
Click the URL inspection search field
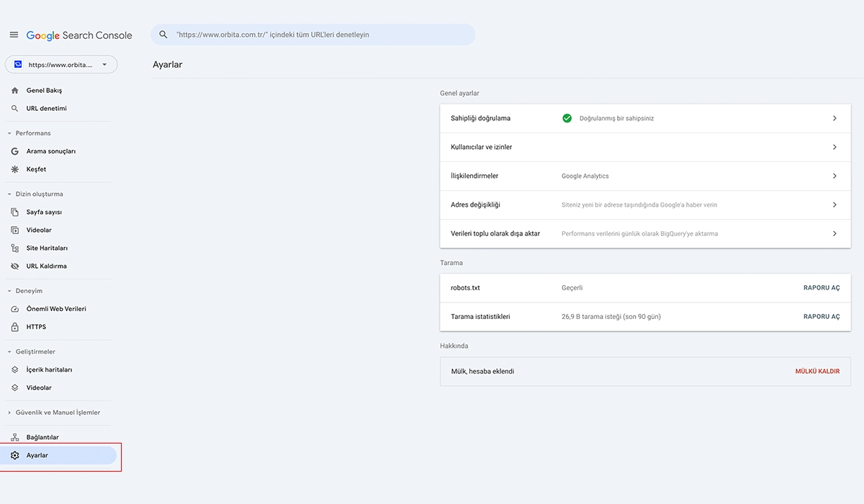click(313, 35)
